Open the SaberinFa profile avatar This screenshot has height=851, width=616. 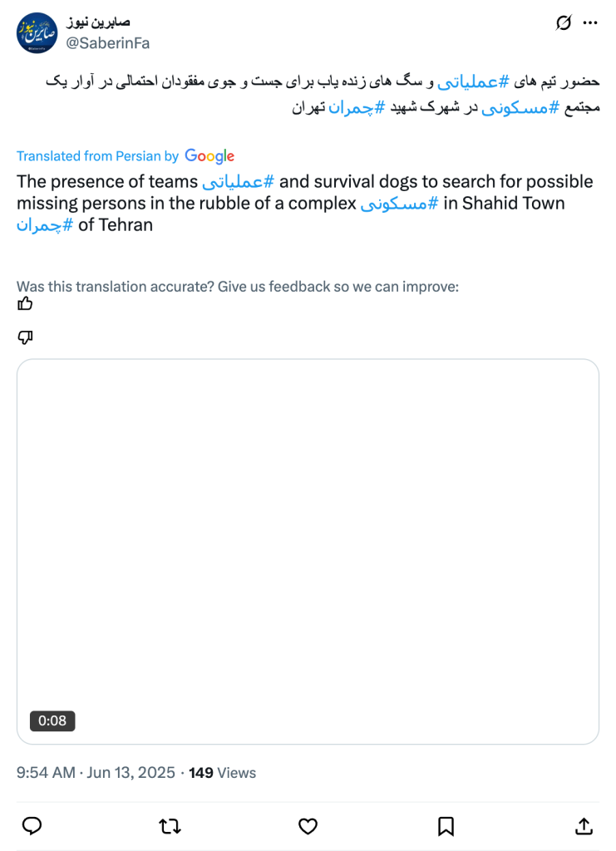[x=37, y=33]
